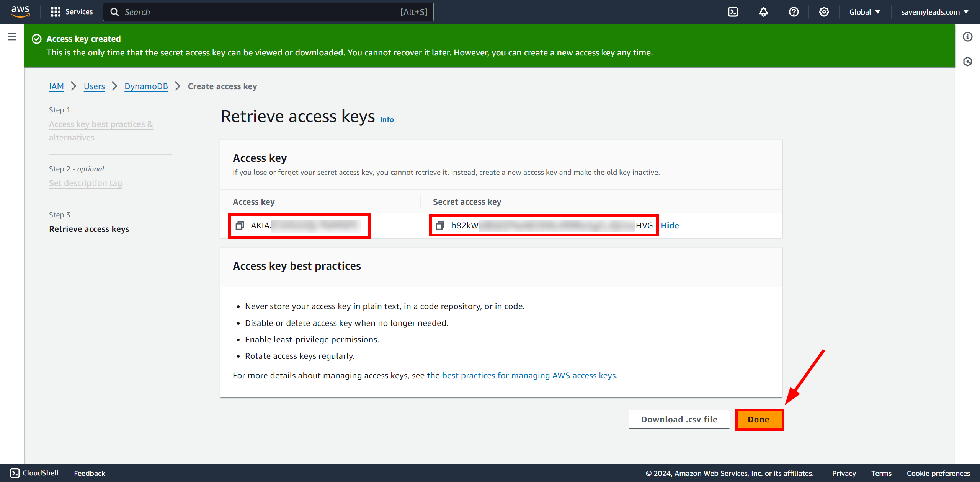Click 'Rotate access keys regularly.' bullet
980x482 pixels.
300,356
